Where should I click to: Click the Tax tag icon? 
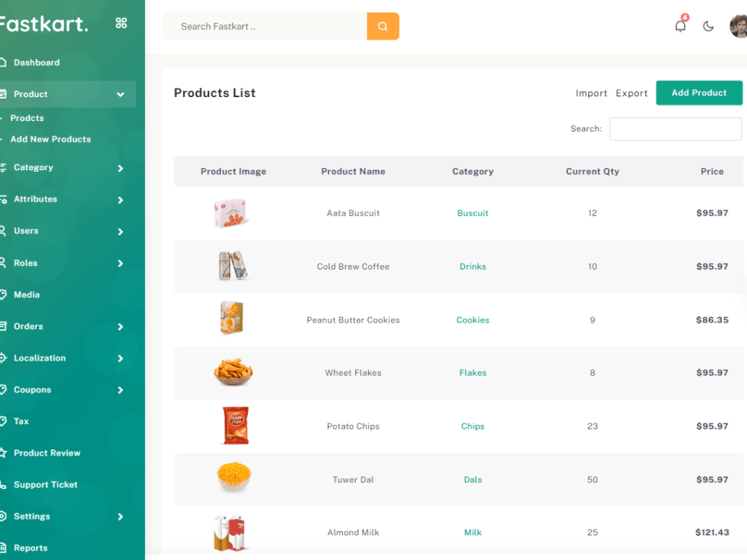coord(3,421)
